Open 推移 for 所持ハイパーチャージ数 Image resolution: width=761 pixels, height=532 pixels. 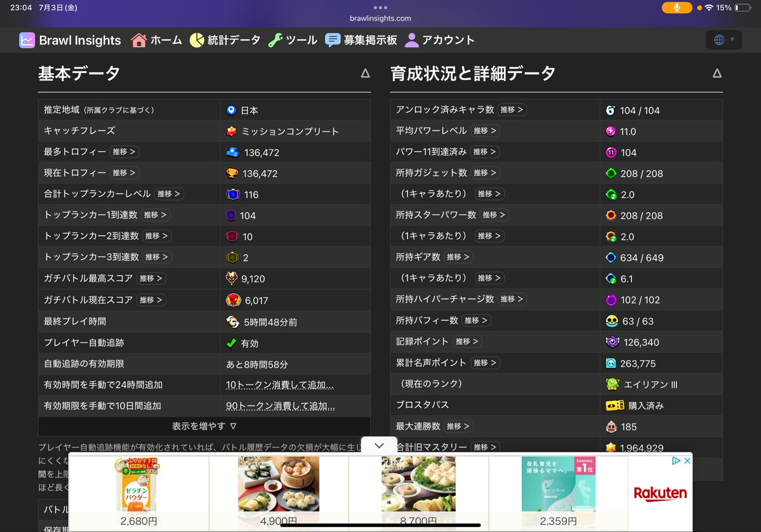pos(512,299)
